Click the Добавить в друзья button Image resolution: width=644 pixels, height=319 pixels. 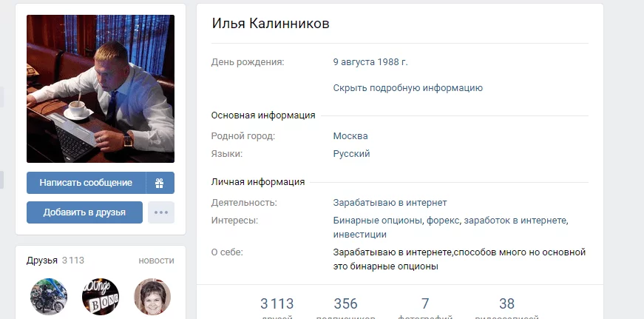84,212
